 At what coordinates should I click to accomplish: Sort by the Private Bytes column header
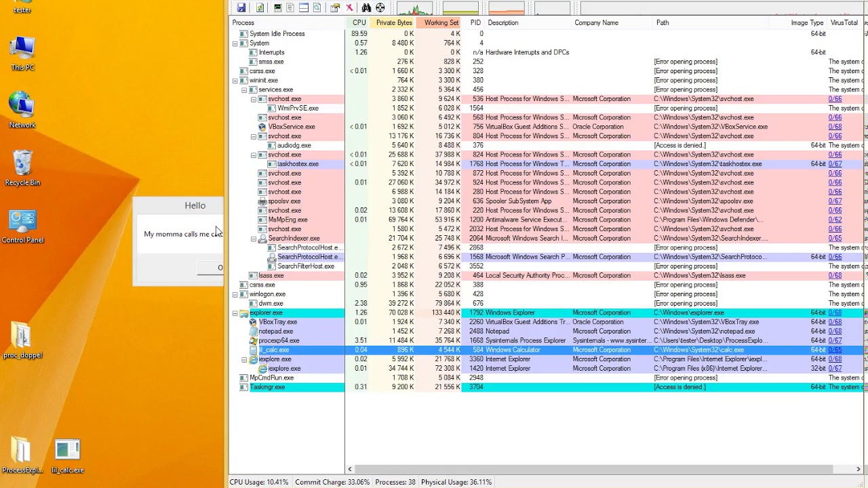(x=393, y=23)
